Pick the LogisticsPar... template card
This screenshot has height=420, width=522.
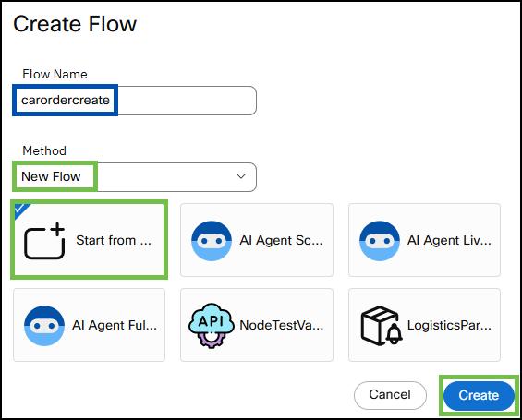click(x=424, y=325)
